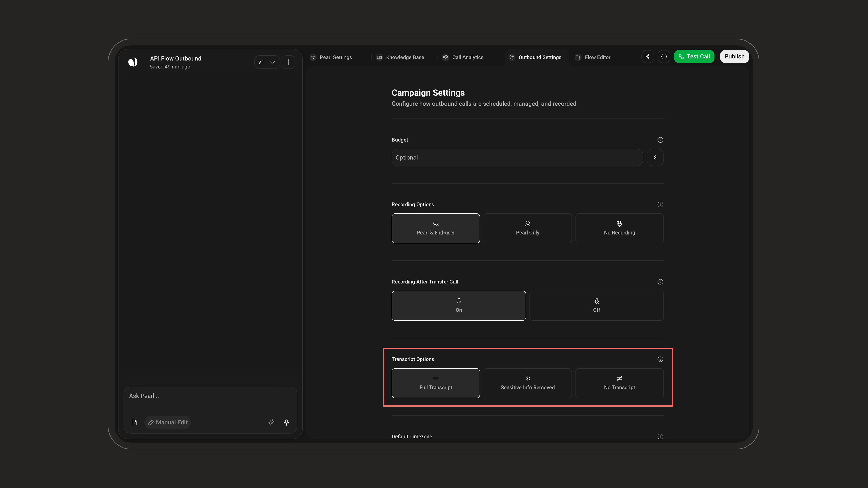
Task: Start a Test Call
Action: tap(694, 57)
